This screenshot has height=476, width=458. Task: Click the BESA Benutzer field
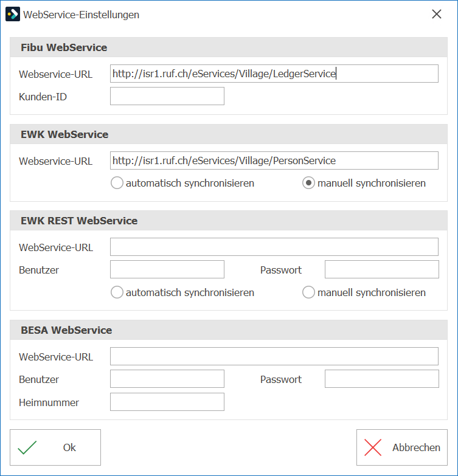[x=167, y=379]
